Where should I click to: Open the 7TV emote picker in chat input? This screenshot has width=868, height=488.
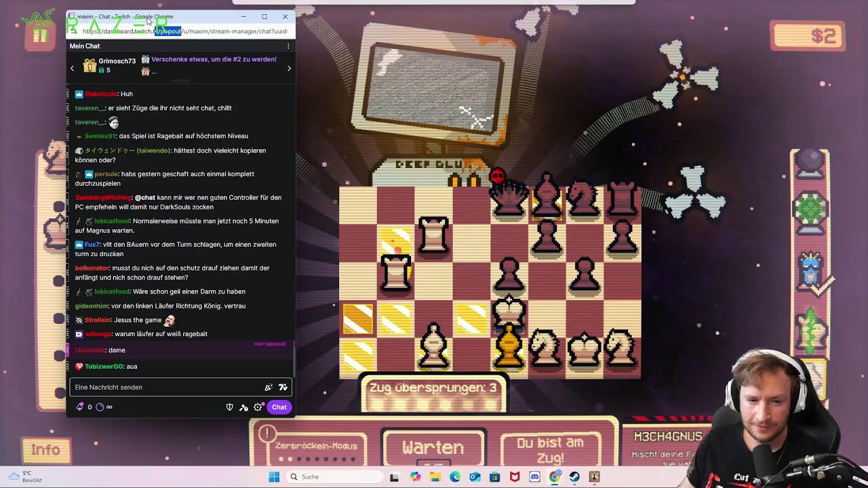point(283,387)
